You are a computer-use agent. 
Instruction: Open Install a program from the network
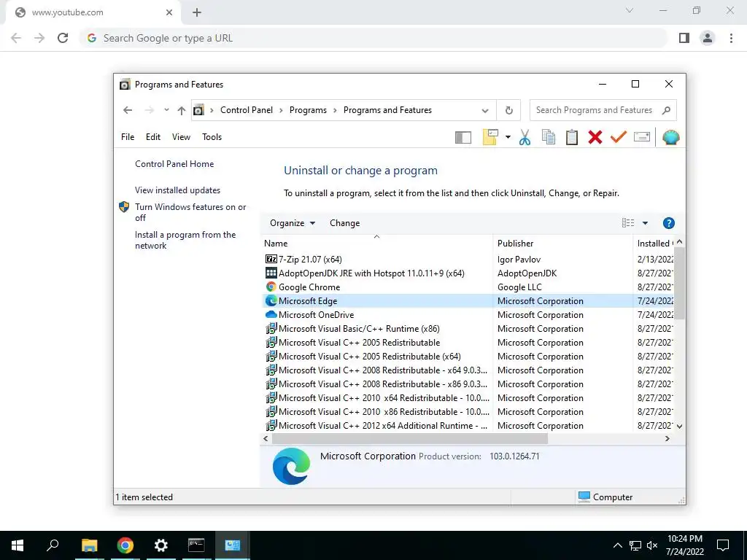[x=185, y=240]
